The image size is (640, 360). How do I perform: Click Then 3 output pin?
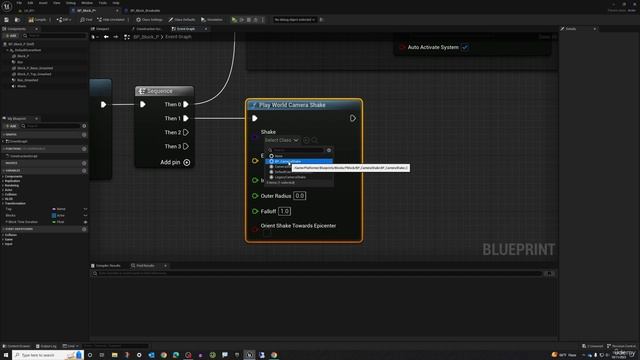click(186, 146)
